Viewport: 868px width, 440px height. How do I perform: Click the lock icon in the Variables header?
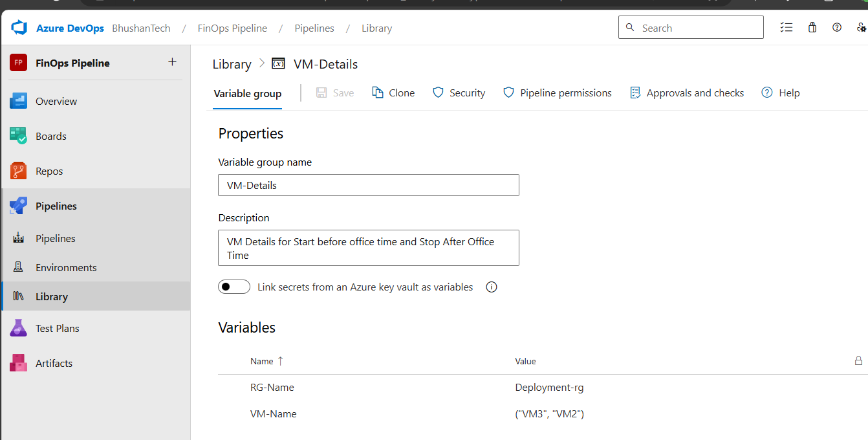[858, 360]
